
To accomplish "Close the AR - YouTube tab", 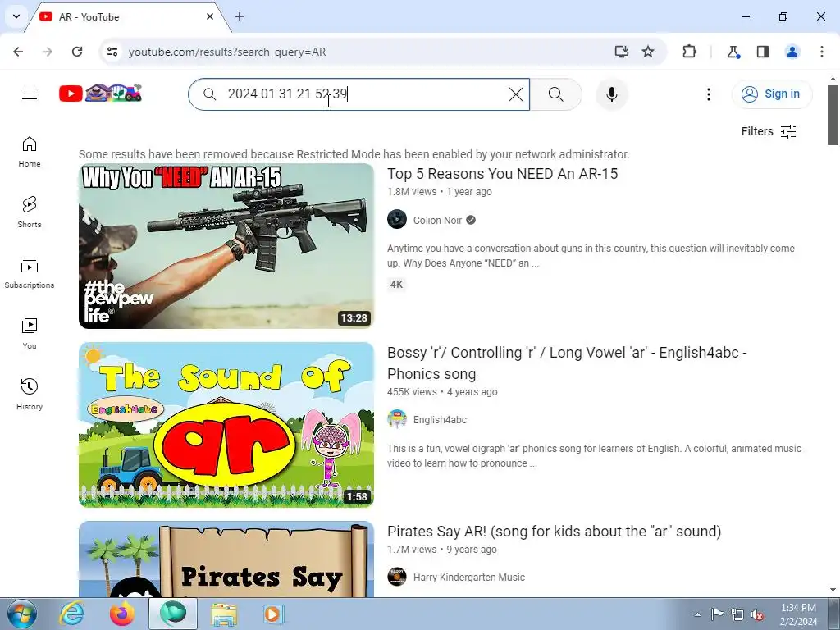I will (210, 16).
